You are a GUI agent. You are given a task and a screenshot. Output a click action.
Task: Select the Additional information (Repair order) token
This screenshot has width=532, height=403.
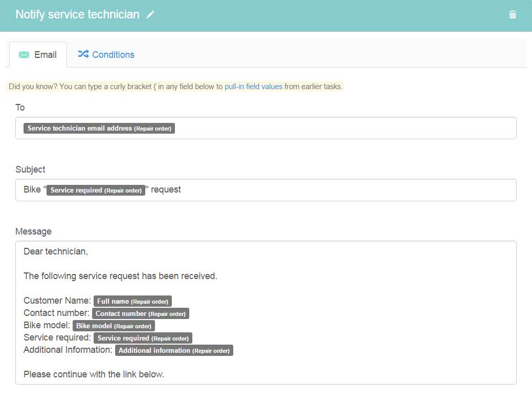click(174, 350)
